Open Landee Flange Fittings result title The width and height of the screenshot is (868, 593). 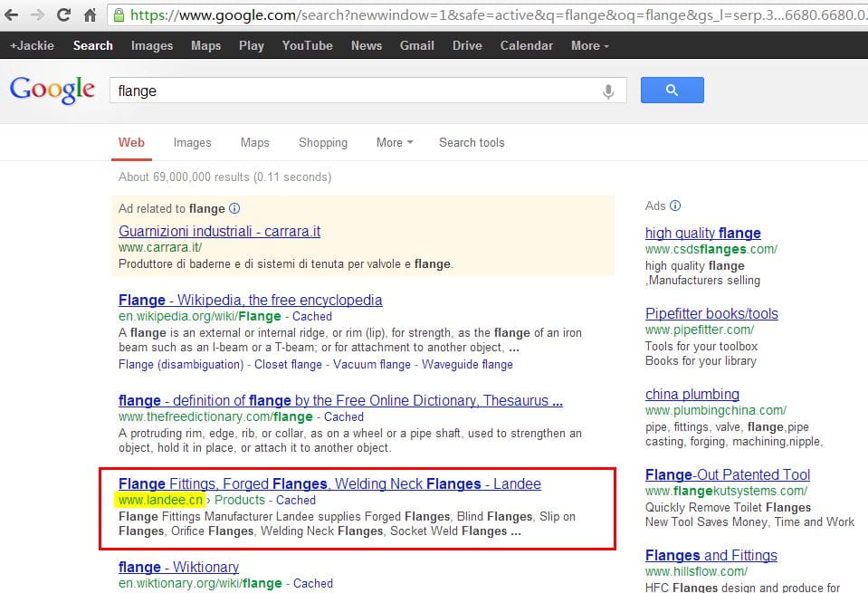pyautogui.click(x=329, y=483)
